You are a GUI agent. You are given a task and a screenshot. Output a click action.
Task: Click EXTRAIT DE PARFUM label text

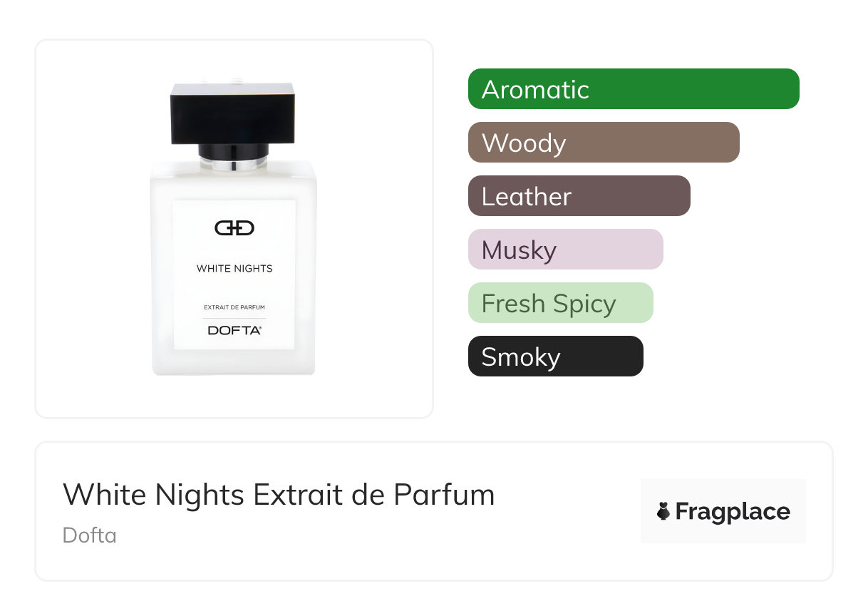(234, 307)
